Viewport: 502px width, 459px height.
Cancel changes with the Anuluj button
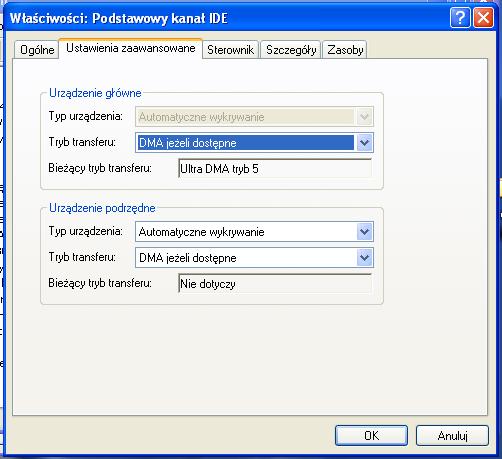click(x=452, y=435)
